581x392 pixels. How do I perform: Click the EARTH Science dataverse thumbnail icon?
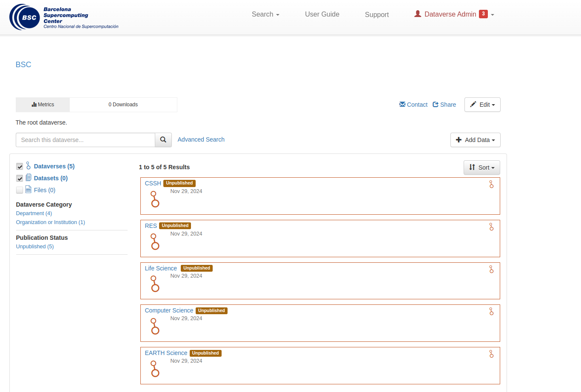[155, 369]
